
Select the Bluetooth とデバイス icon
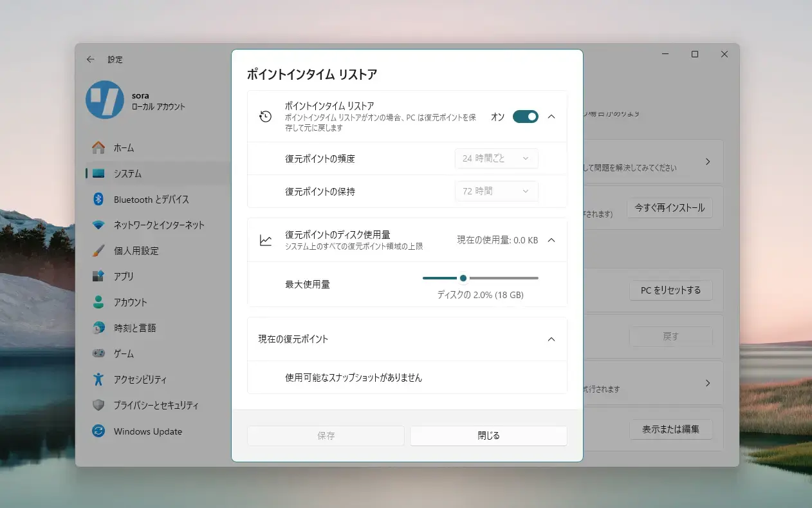[x=98, y=199]
